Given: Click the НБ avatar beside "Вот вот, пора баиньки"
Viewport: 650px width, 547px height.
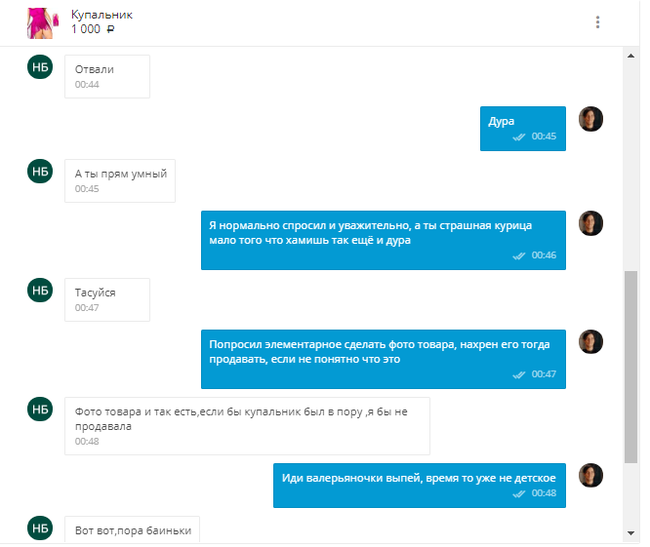Looking at the screenshot, I should point(40,527).
